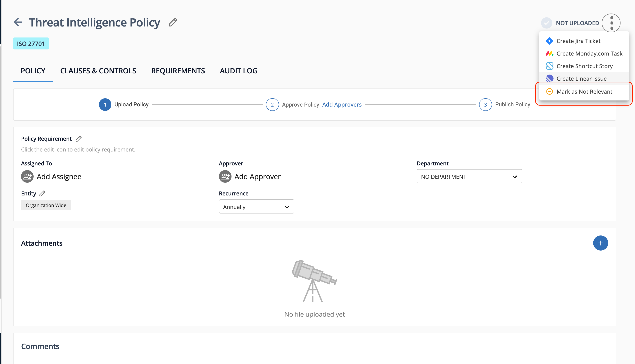
Task: Open the three-dot more options menu
Action: tap(611, 23)
